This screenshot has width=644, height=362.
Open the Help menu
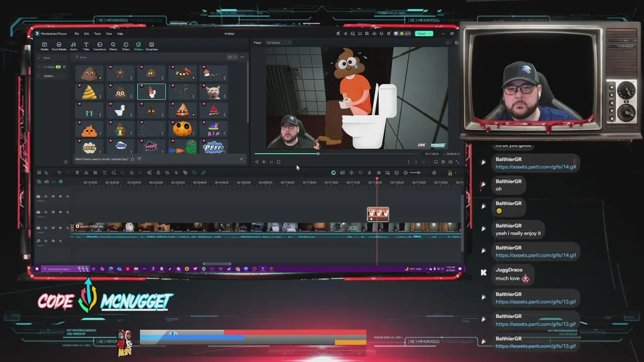(x=120, y=34)
